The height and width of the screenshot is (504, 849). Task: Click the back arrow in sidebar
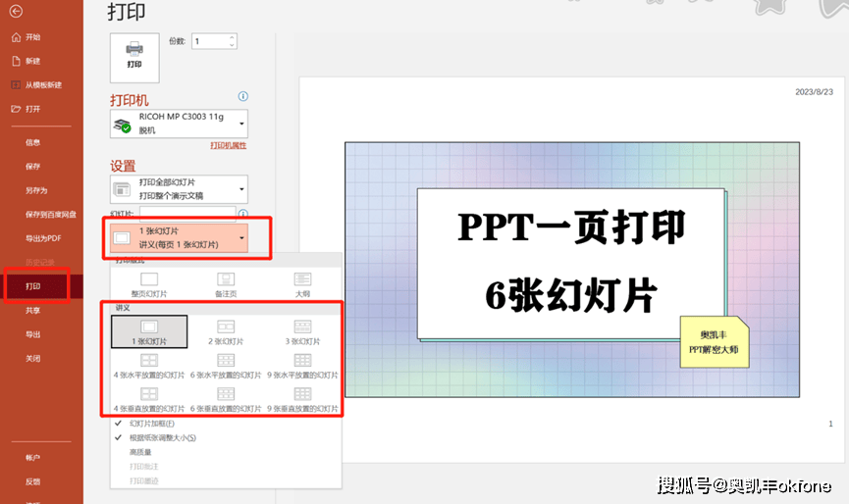(x=16, y=12)
